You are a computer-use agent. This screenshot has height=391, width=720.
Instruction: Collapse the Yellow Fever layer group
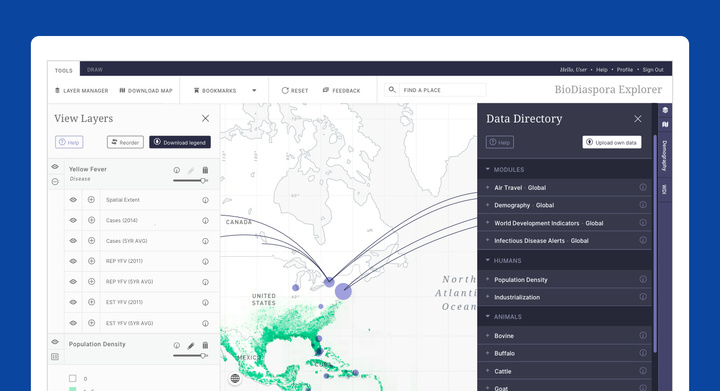coord(55,182)
